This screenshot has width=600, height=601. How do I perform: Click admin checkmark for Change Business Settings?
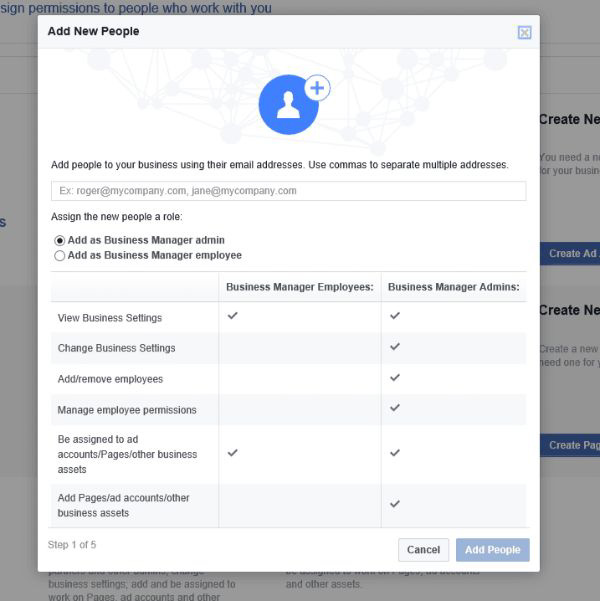click(395, 347)
